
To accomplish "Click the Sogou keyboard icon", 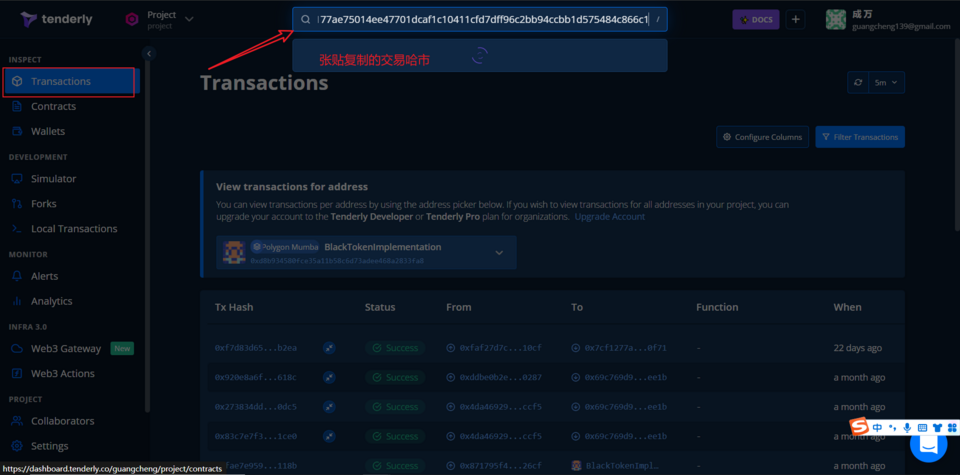I will click(922, 427).
